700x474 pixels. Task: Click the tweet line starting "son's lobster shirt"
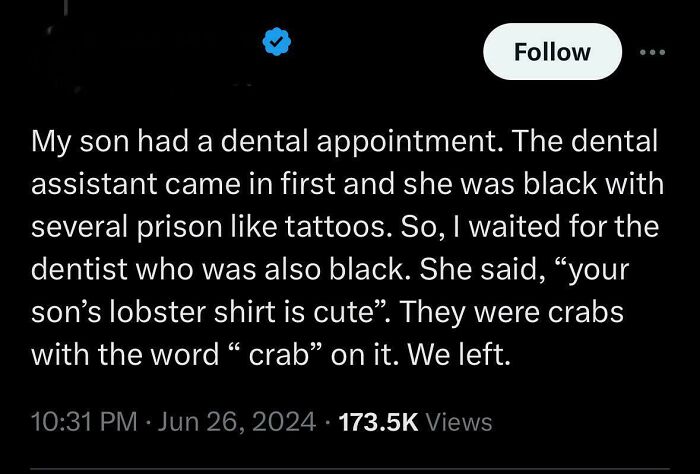click(327, 312)
